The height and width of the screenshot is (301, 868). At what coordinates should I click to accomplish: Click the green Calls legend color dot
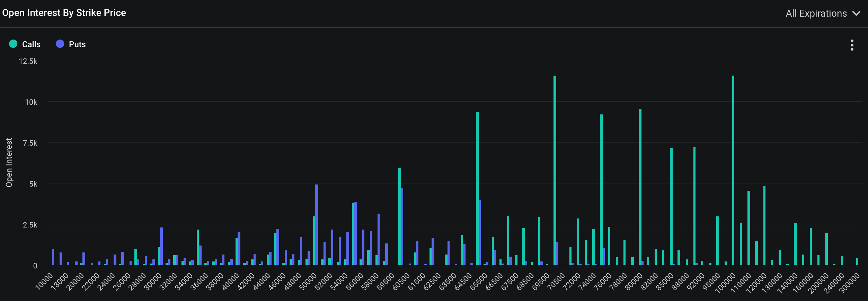coord(13,44)
